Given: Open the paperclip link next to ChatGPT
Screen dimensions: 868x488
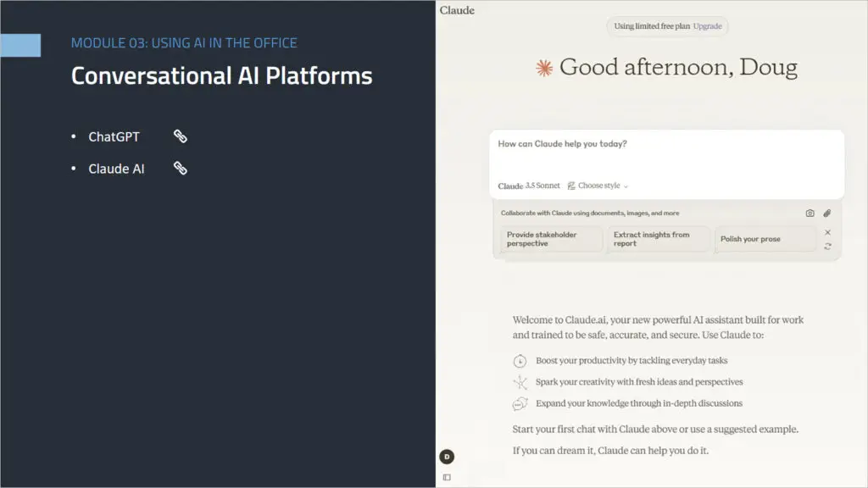Looking at the screenshot, I should 180,135.
